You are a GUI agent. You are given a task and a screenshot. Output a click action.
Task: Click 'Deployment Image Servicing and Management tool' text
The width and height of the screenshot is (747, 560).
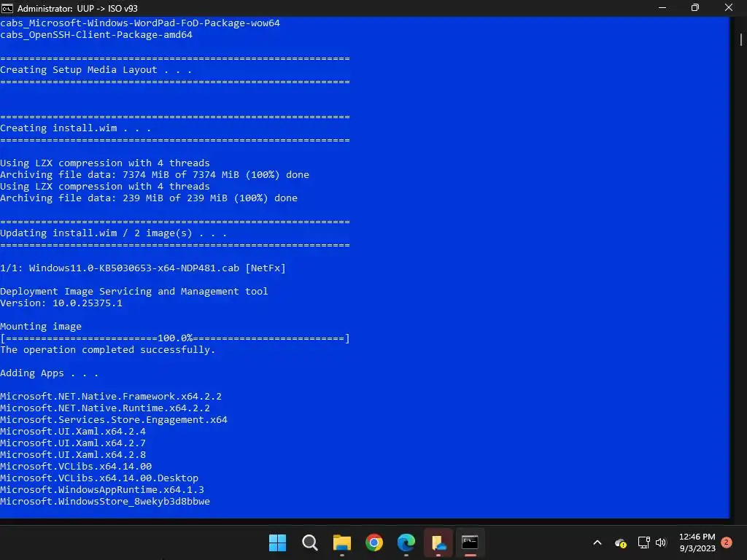134,292
